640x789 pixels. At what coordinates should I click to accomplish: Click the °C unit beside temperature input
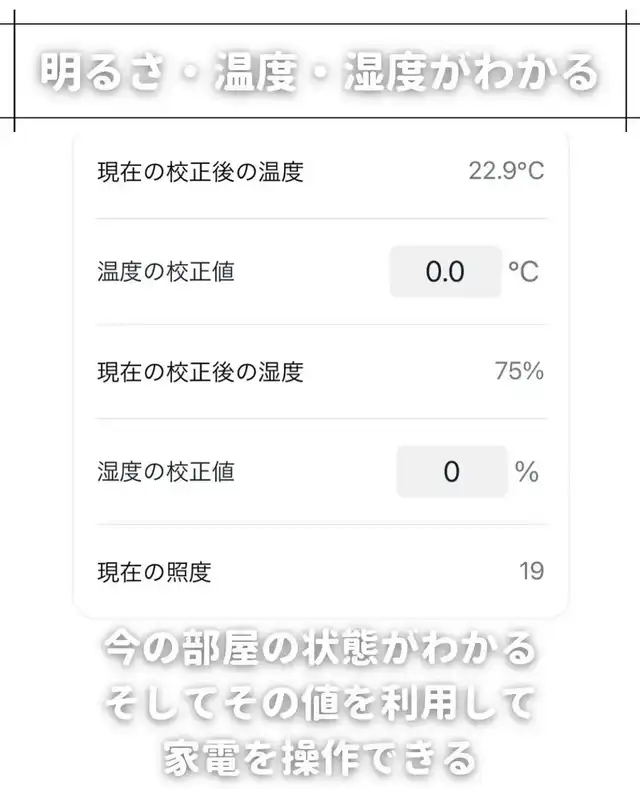523,272
